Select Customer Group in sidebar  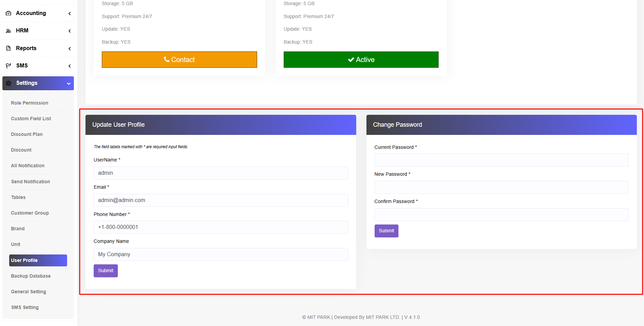point(30,213)
